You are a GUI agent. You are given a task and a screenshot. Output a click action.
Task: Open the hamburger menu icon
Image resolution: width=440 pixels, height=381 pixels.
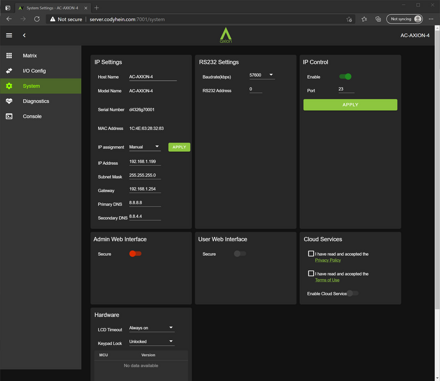click(x=9, y=35)
